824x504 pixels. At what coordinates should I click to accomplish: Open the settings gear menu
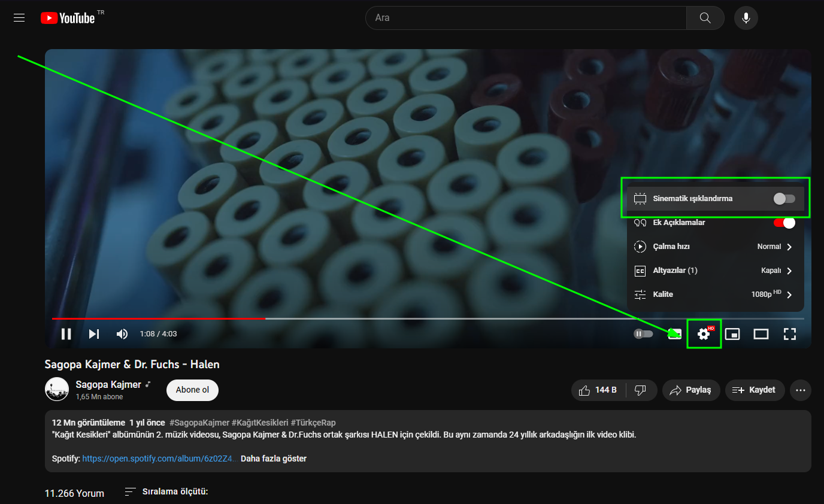click(704, 334)
